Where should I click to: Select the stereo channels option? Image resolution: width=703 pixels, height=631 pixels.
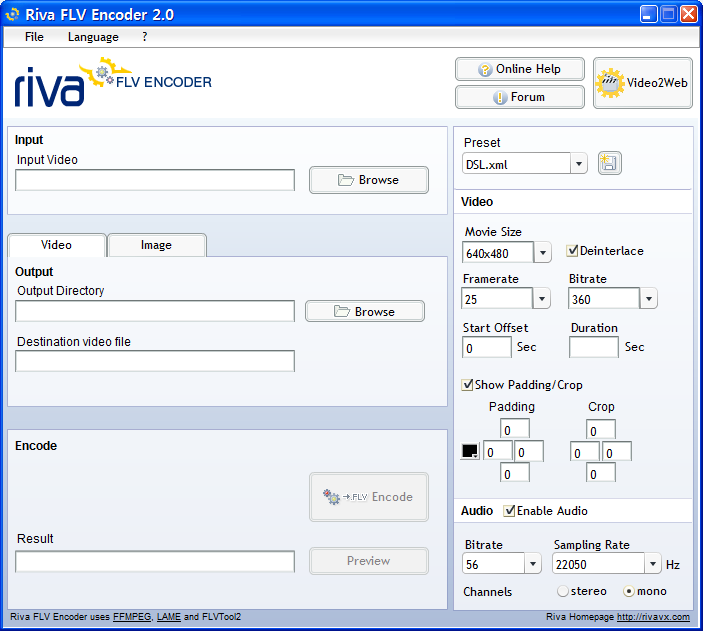tap(563, 591)
